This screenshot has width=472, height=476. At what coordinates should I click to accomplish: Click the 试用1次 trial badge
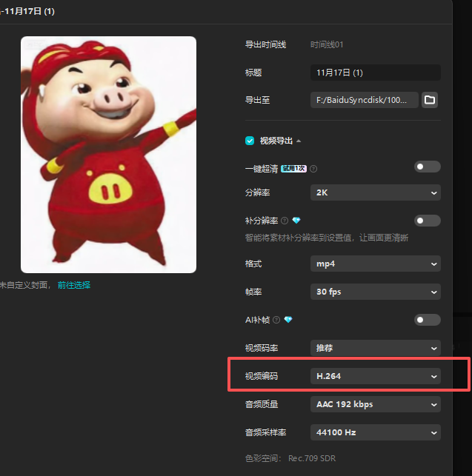point(294,169)
